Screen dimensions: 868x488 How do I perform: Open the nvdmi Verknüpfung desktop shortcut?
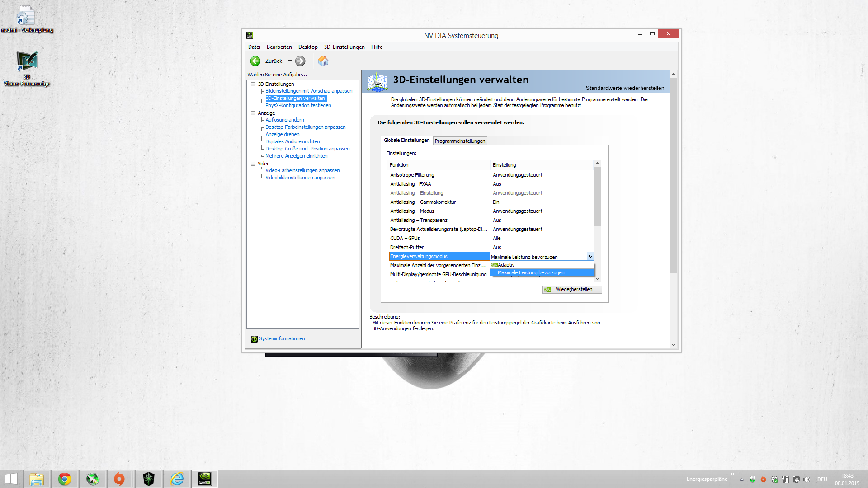26,19
